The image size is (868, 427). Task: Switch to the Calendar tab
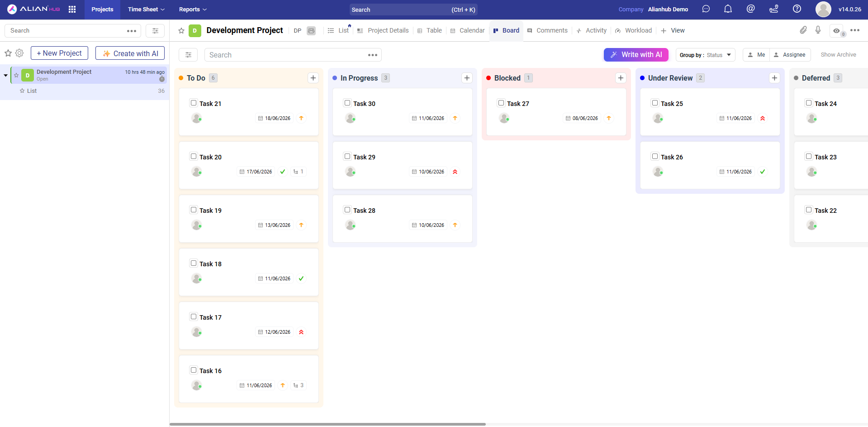click(467, 30)
